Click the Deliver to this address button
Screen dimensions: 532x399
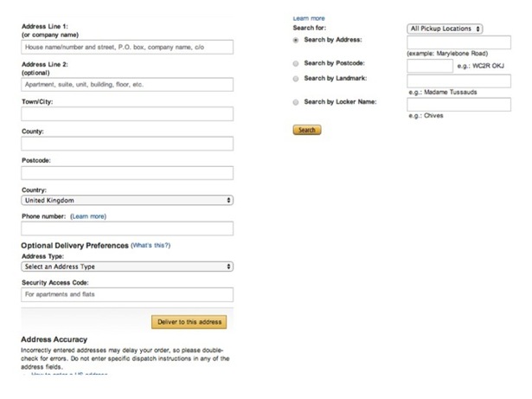click(x=189, y=322)
